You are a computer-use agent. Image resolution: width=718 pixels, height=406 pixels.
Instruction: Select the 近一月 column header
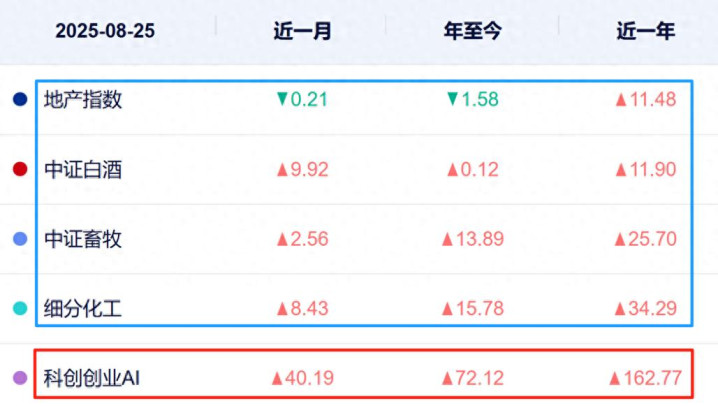tap(302, 31)
